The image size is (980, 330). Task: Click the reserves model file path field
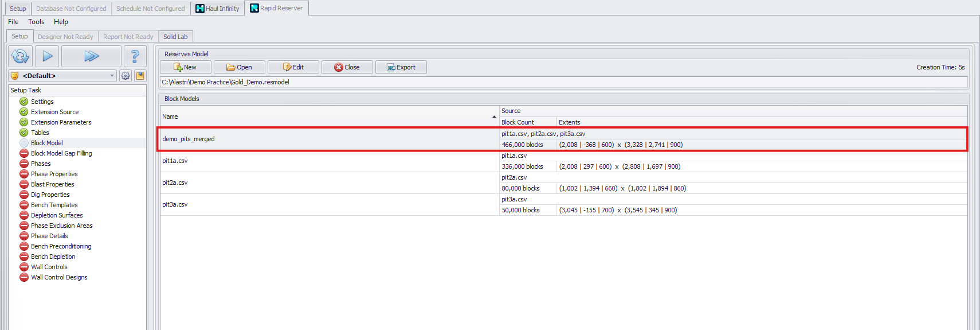coord(563,82)
